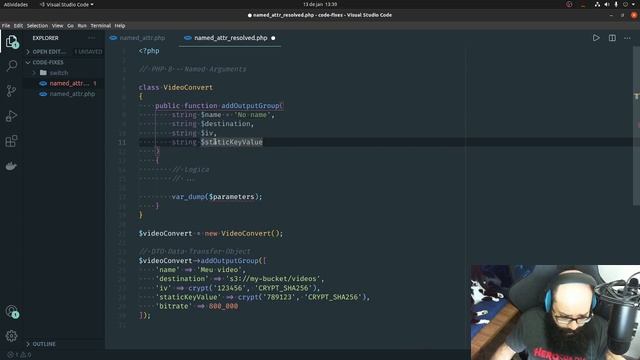Click the 800_000 bitrate value

pos(223,306)
